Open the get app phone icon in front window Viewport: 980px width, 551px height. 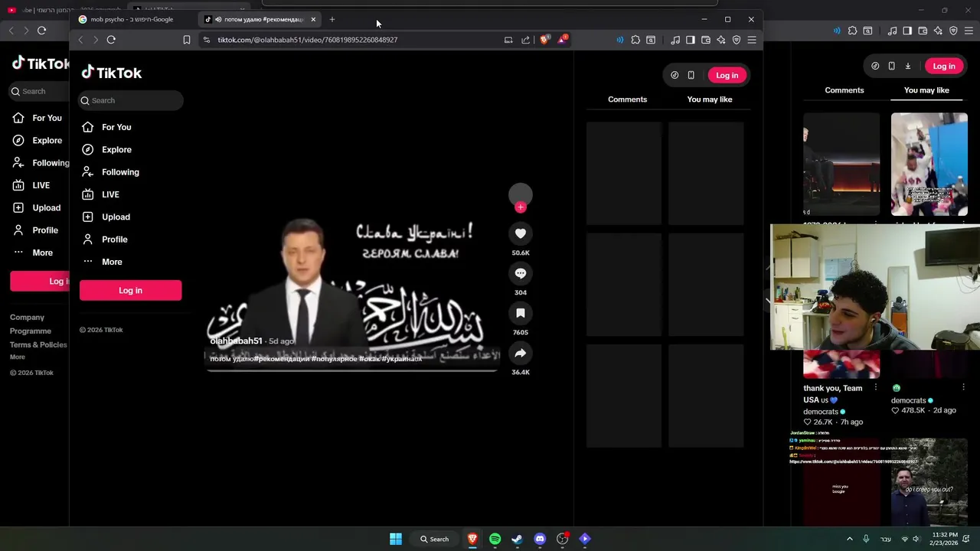tap(691, 75)
